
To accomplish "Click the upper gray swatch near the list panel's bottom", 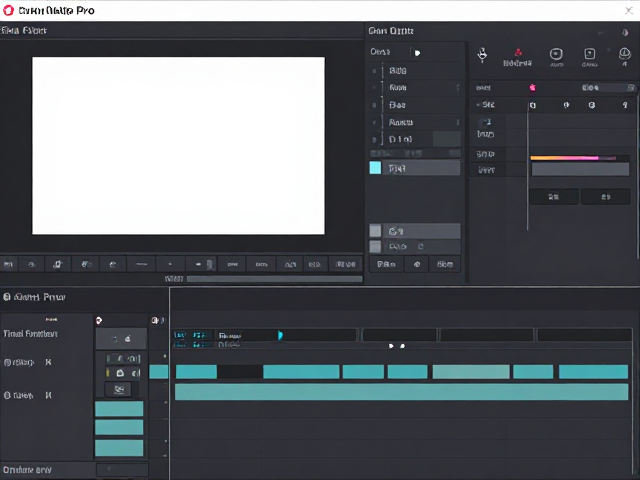I will 375,231.
